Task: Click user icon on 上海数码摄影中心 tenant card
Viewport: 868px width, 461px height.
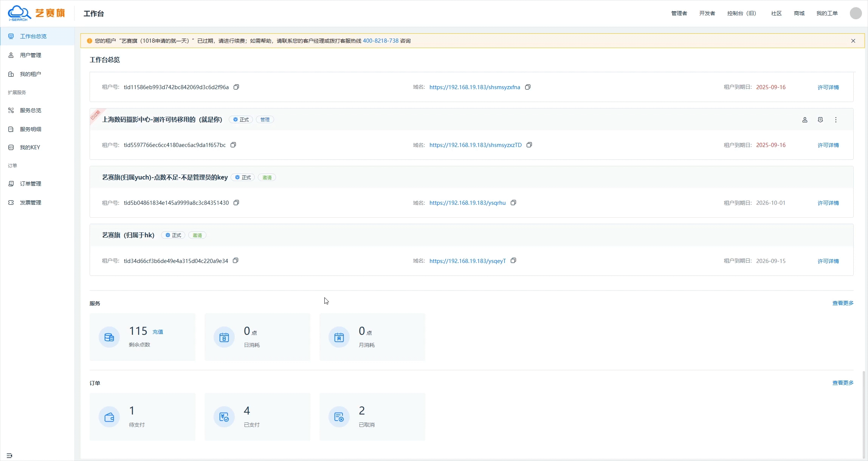Action: tap(805, 120)
